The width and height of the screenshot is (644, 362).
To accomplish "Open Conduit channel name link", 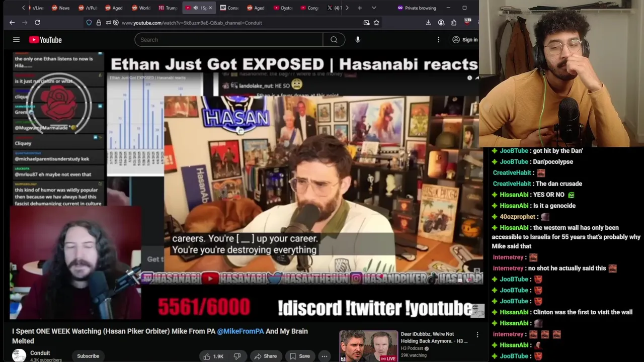I will (x=40, y=353).
